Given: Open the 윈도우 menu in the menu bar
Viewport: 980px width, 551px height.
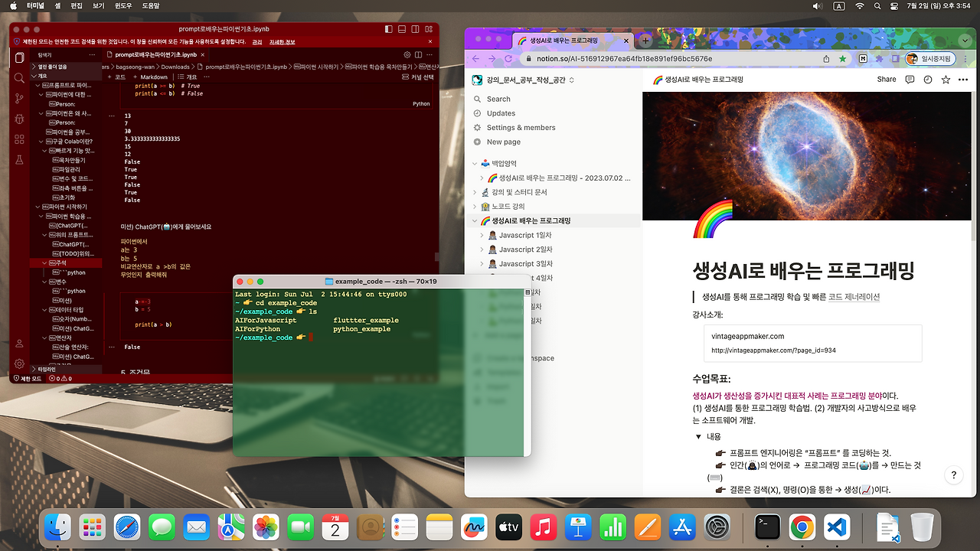Looking at the screenshot, I should click(x=125, y=5).
